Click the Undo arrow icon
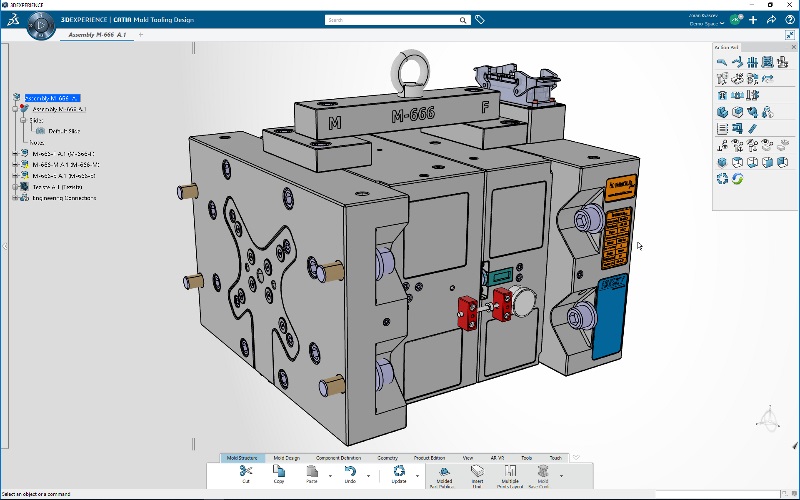 (x=350, y=471)
